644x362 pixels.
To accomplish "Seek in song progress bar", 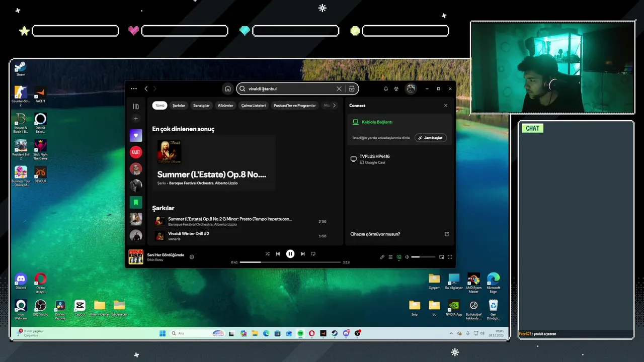I will tap(290, 262).
